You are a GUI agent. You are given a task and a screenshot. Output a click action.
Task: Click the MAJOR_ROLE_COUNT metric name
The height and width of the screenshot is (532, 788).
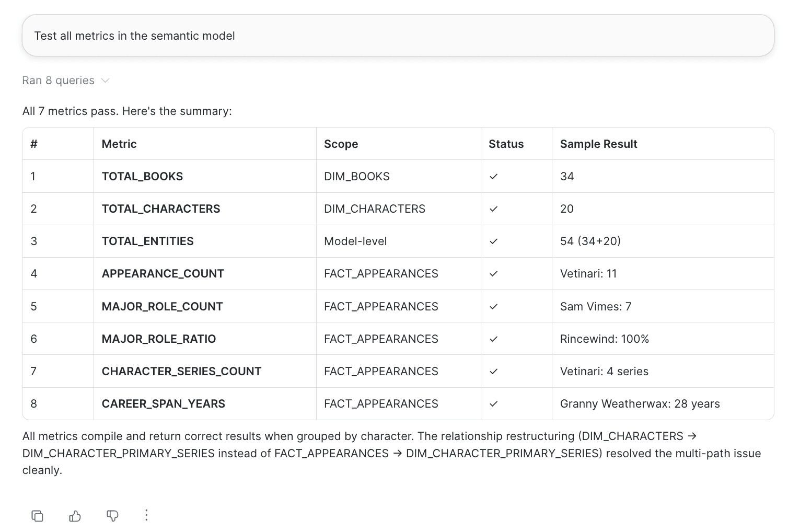[x=162, y=307]
